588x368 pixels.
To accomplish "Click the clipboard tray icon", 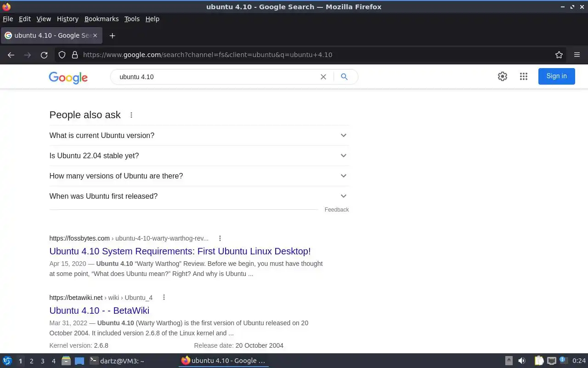I will point(539,361).
